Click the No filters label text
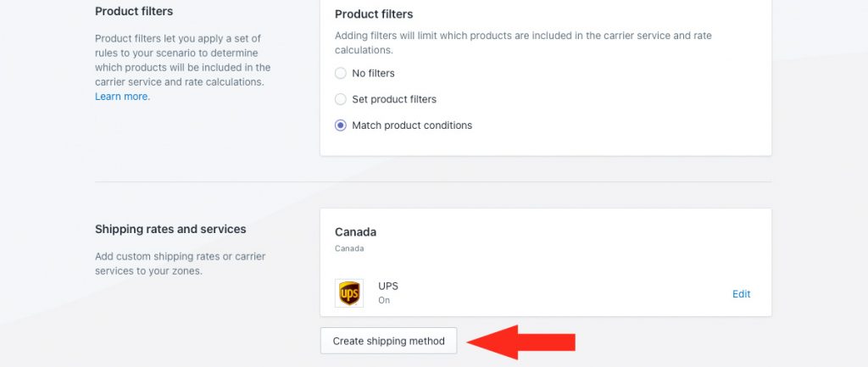This screenshot has height=367, width=868. (x=373, y=73)
